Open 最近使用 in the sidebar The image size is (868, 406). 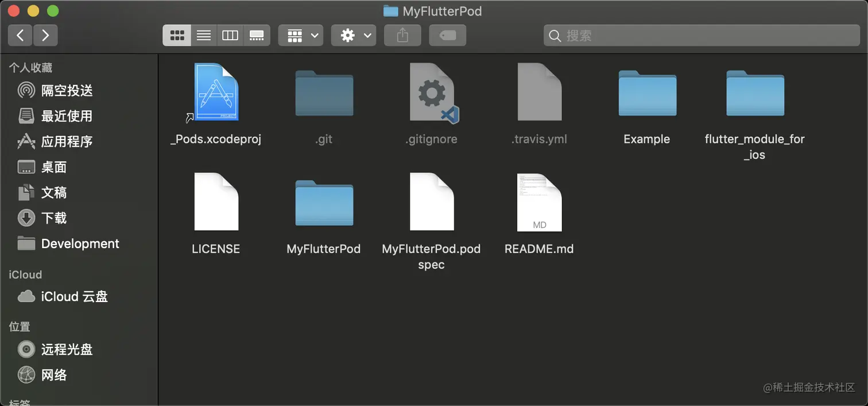[55, 116]
